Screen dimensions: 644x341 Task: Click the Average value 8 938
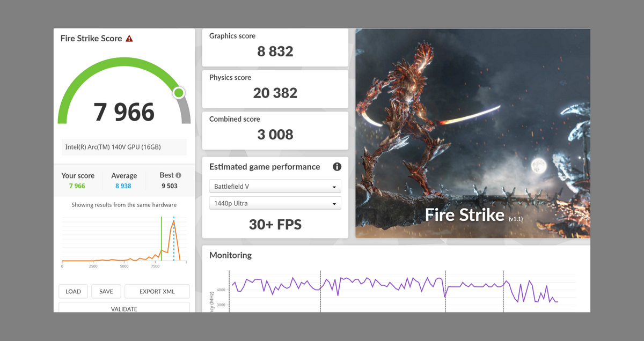[x=122, y=186]
